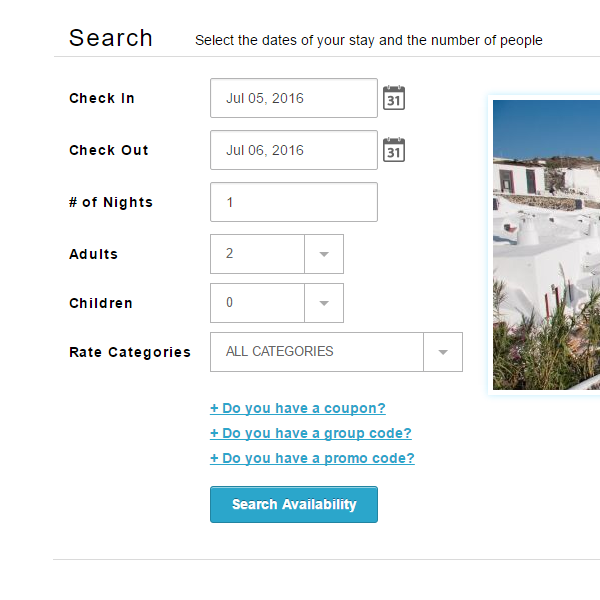Open the "Do you have a group code?" link
Viewport: 600px width, 600px height.
click(x=311, y=433)
